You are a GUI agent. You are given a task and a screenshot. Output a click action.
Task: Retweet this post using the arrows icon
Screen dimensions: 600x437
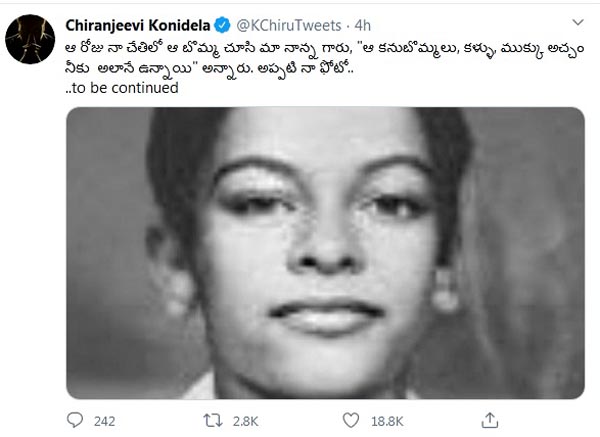click(x=213, y=421)
